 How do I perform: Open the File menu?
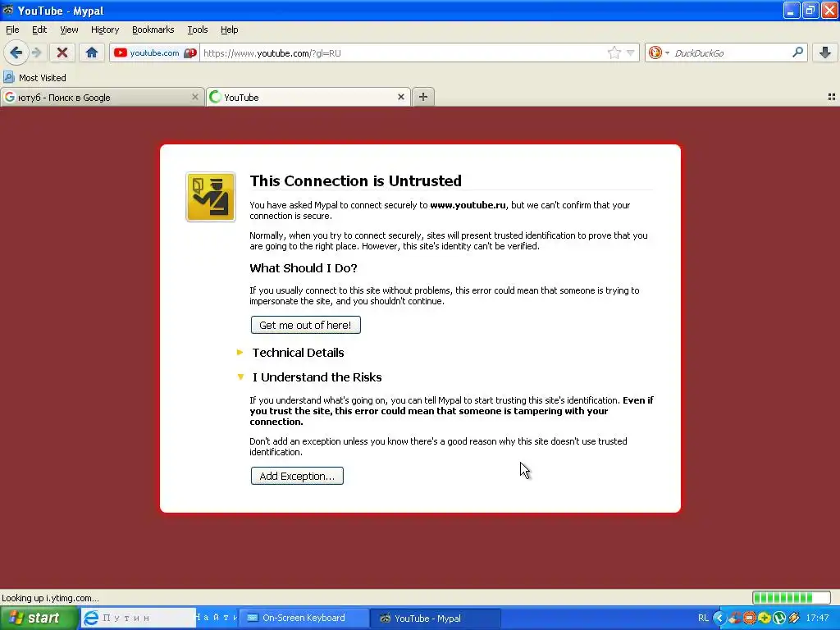point(12,30)
